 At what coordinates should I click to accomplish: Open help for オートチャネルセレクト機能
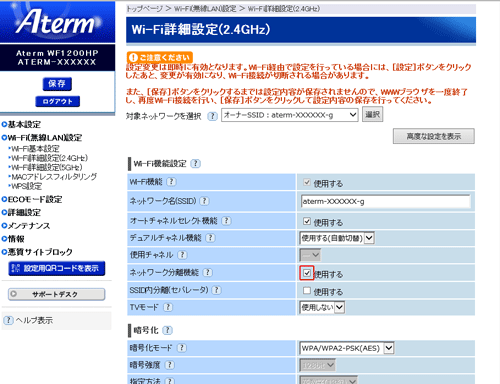point(226,221)
